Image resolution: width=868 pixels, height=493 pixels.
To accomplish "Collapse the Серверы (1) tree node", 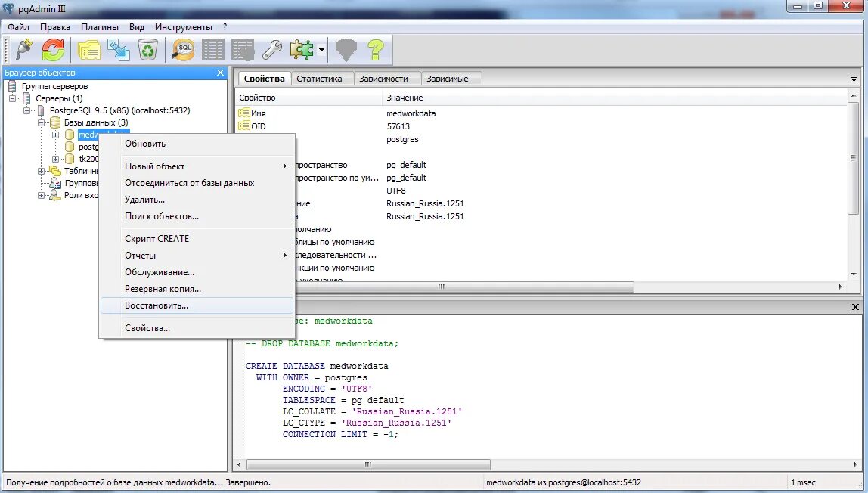I will (x=12, y=98).
